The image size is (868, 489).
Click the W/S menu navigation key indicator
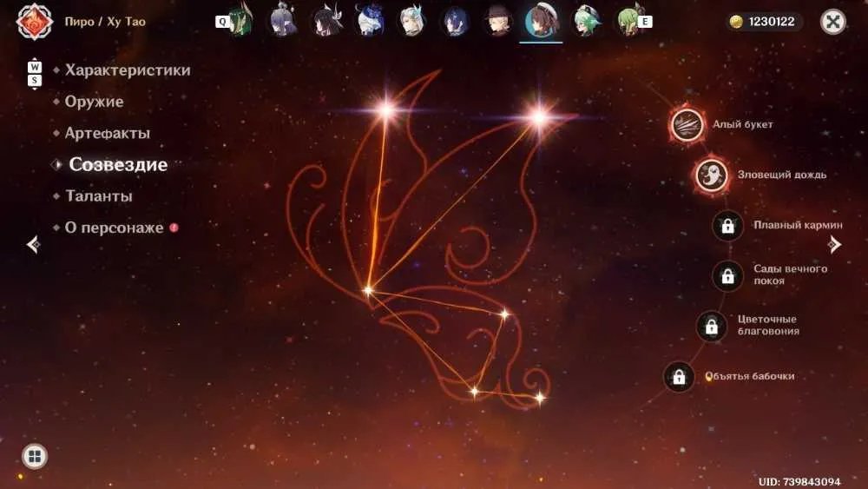tap(35, 74)
